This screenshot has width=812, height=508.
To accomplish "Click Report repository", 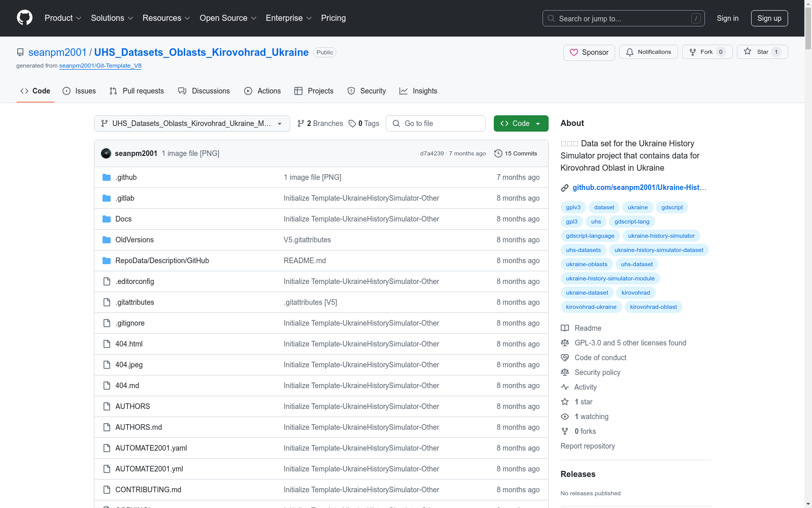I will [x=588, y=446].
